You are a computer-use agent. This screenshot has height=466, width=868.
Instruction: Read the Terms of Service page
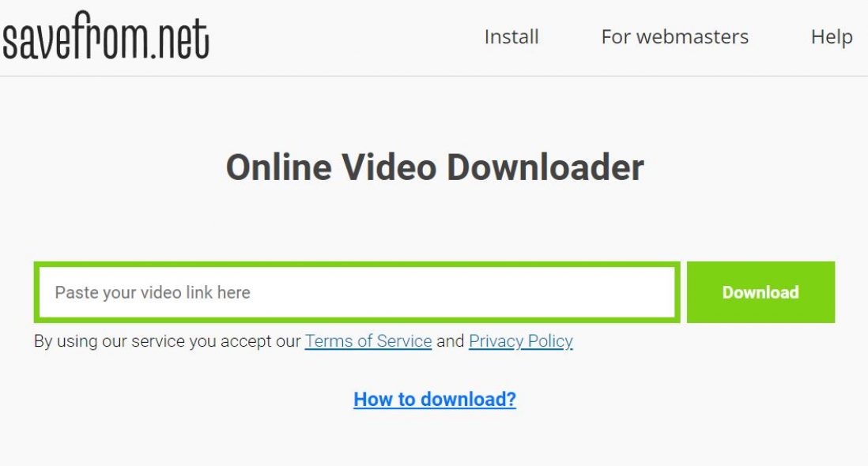coord(368,341)
